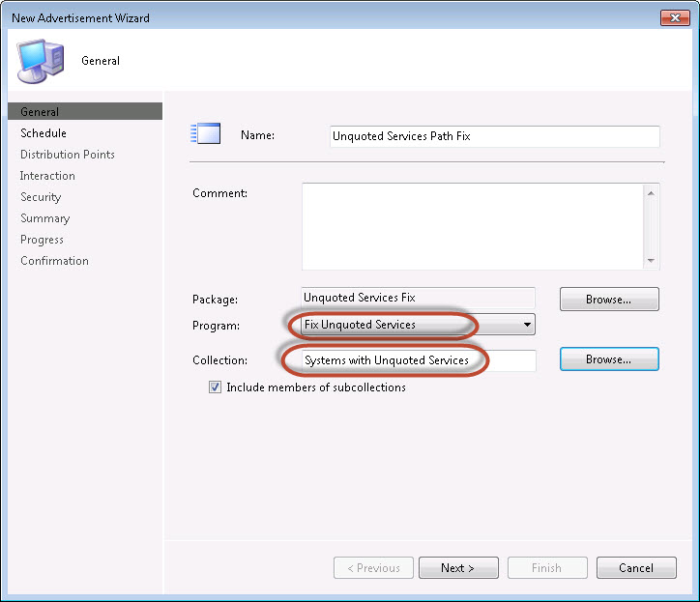This screenshot has height=602, width=700.
Task: Click the computer wizard icon in header
Action: click(x=41, y=61)
